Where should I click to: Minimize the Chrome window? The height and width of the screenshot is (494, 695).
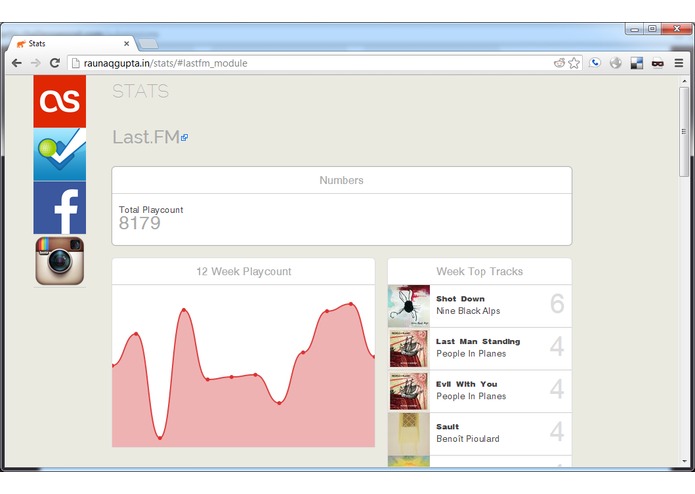point(635,29)
